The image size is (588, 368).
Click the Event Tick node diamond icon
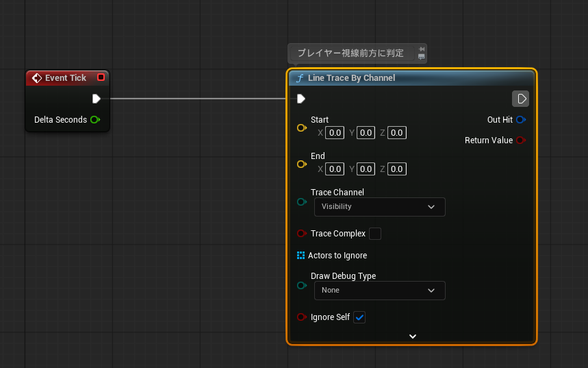37,78
